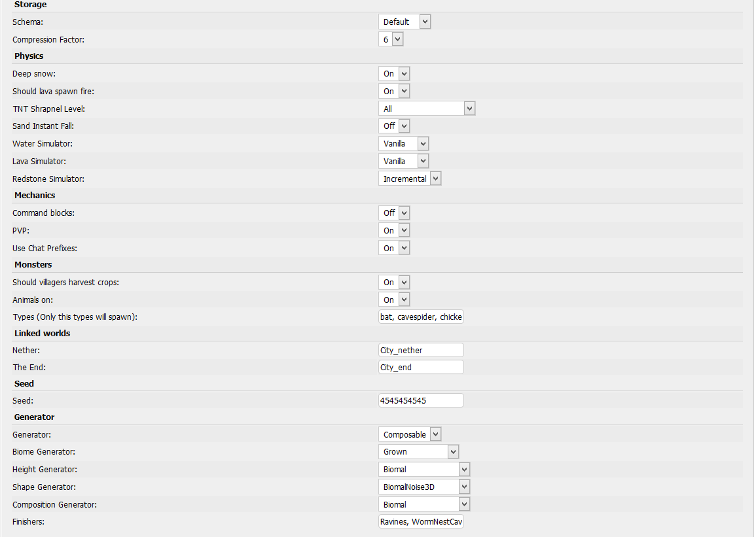The height and width of the screenshot is (537, 756).
Task: Toggle the Deep snow On selector
Action: (394, 74)
